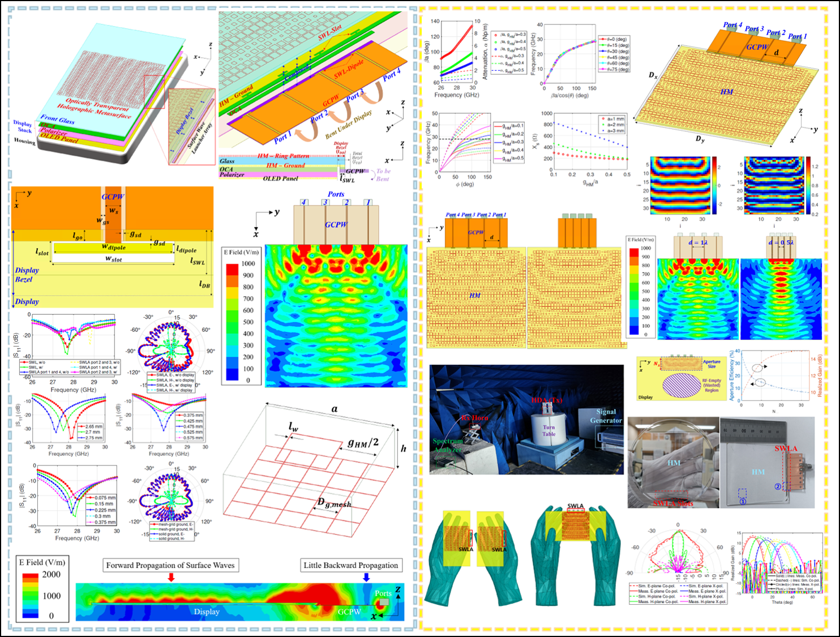Click the 'gHM/a=0.5' magenta solid-line legend entry
This screenshot has height=637, width=840.
[509, 158]
